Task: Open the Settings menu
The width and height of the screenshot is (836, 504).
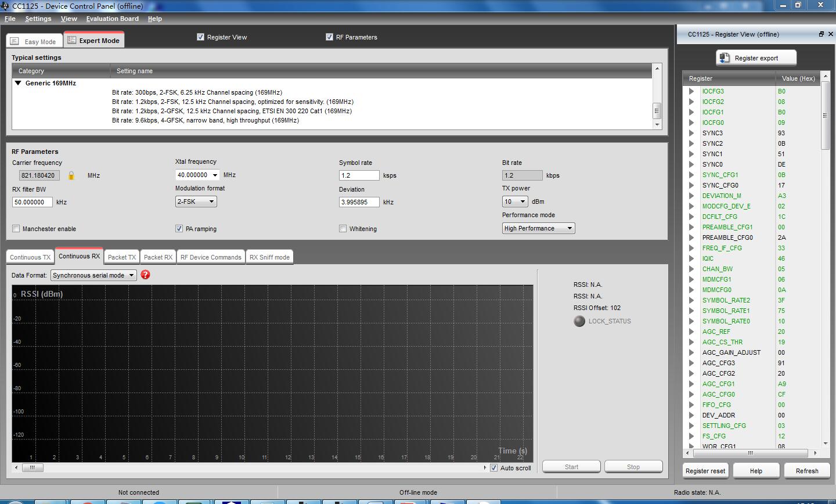Action: [x=38, y=19]
